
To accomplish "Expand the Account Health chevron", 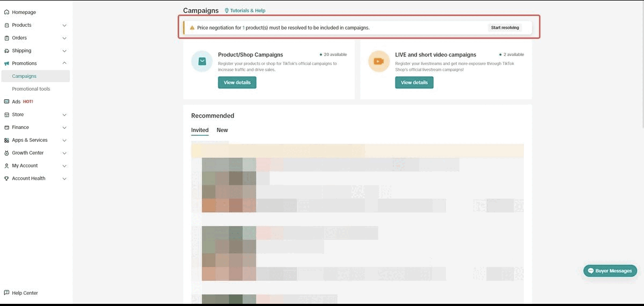I will [64, 178].
